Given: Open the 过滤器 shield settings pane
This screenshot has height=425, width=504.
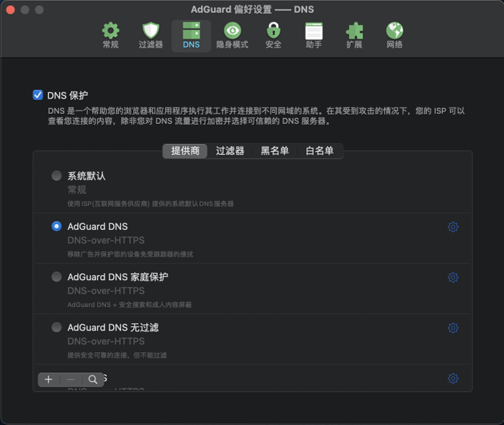Looking at the screenshot, I should click(150, 36).
